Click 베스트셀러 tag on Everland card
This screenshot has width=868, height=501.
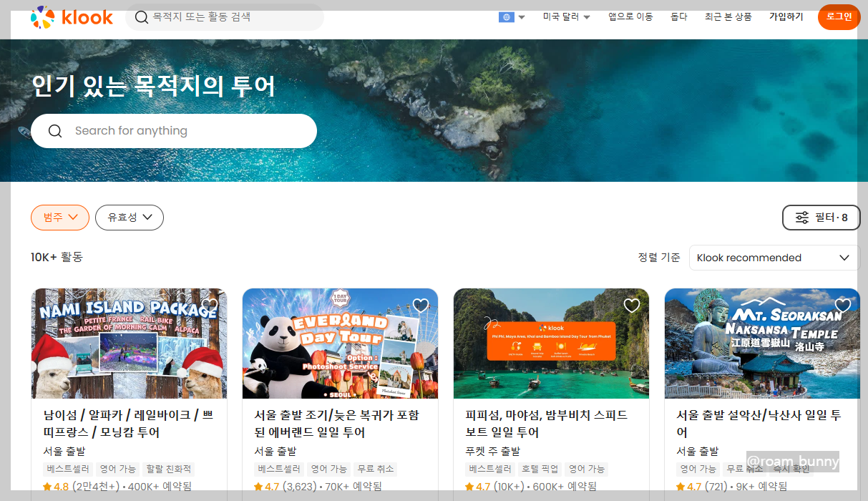click(x=279, y=470)
